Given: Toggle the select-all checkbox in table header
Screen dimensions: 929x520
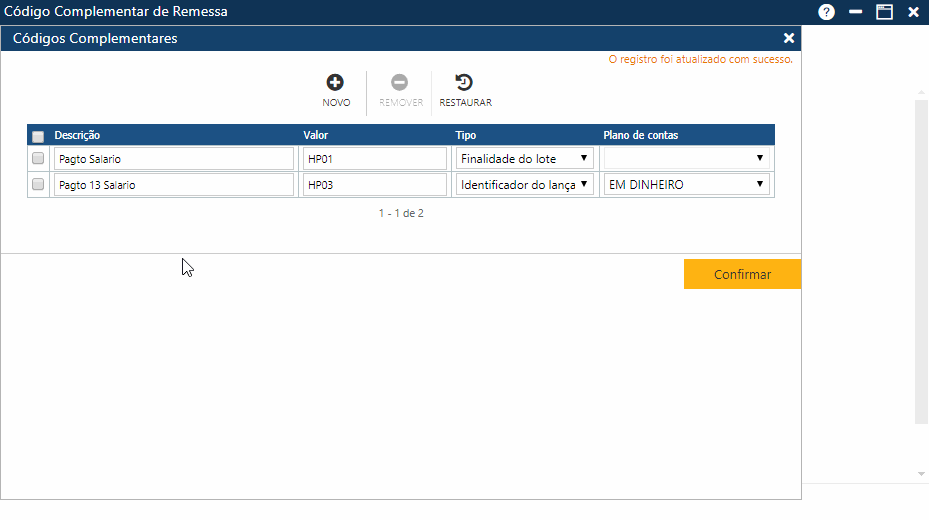Looking at the screenshot, I should pos(38,136).
